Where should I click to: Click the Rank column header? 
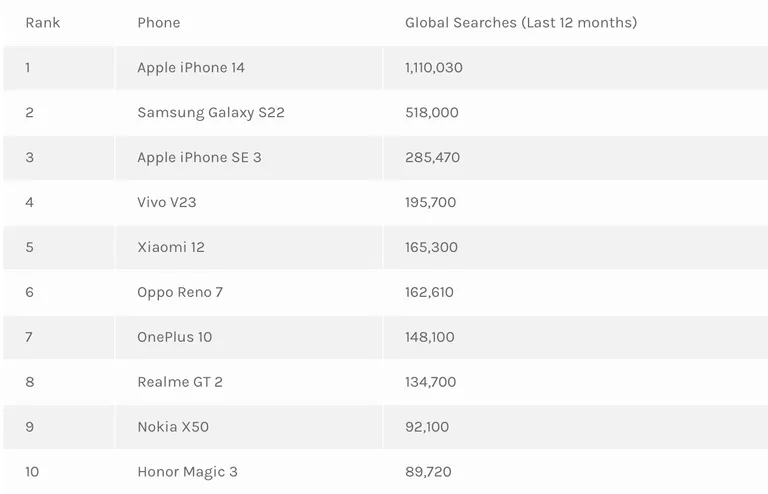[x=43, y=23]
